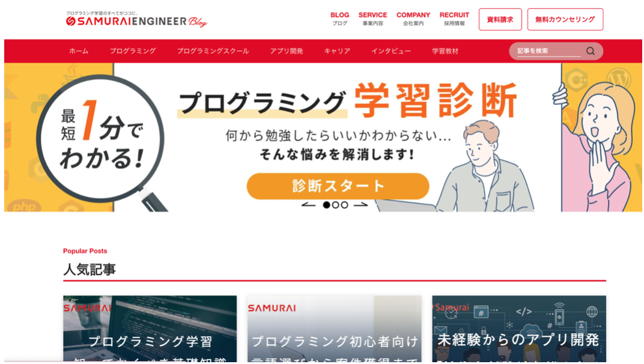644x364 pixels.
Task: Advance carousel with right arrow
Action: tap(360, 205)
